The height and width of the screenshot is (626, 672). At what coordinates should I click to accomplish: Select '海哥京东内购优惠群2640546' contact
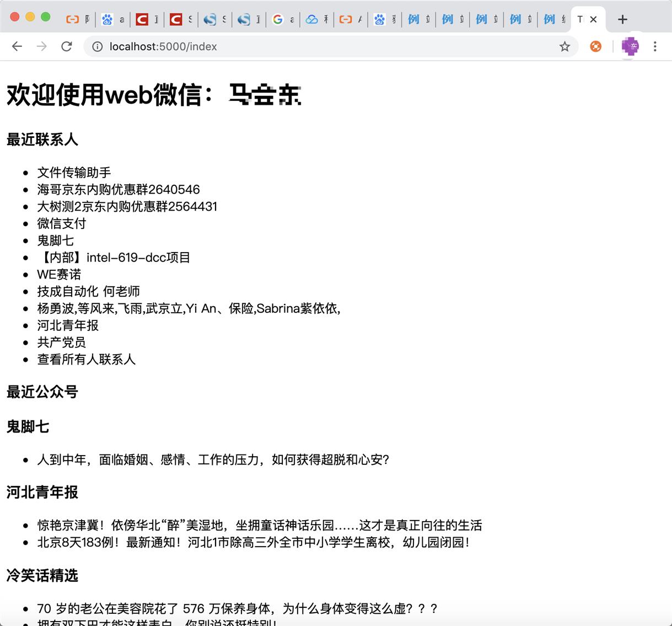tap(119, 190)
